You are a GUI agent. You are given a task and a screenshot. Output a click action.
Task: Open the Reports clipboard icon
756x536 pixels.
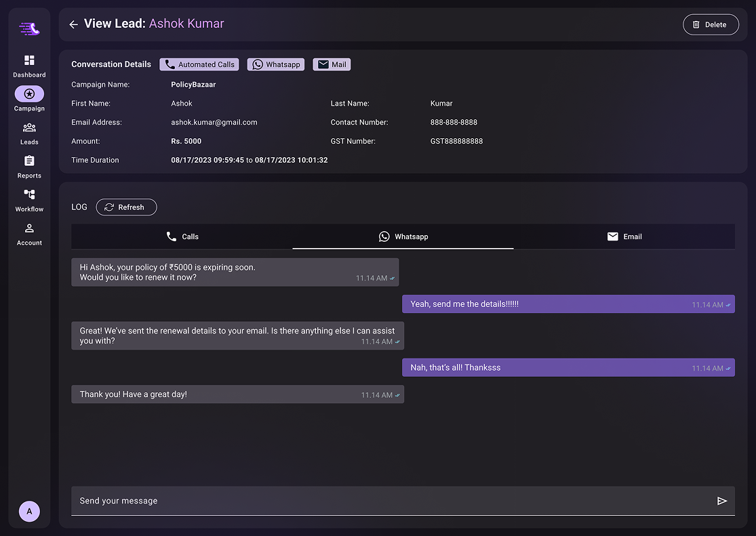coord(29,161)
